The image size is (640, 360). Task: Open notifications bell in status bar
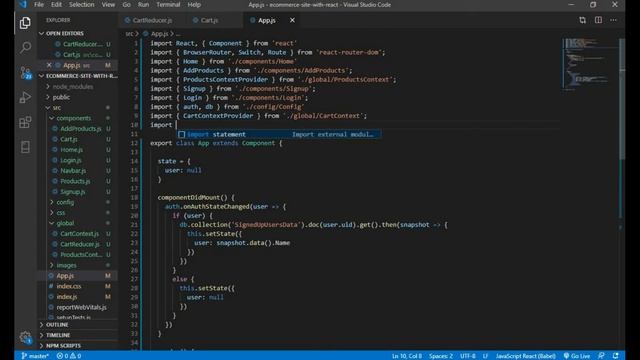(616, 356)
